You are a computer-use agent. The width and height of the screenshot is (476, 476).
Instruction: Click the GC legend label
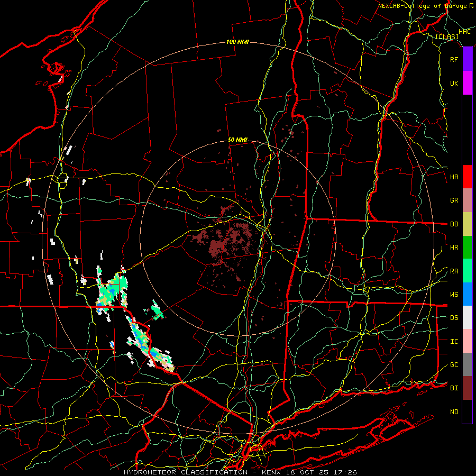[x=454, y=365]
